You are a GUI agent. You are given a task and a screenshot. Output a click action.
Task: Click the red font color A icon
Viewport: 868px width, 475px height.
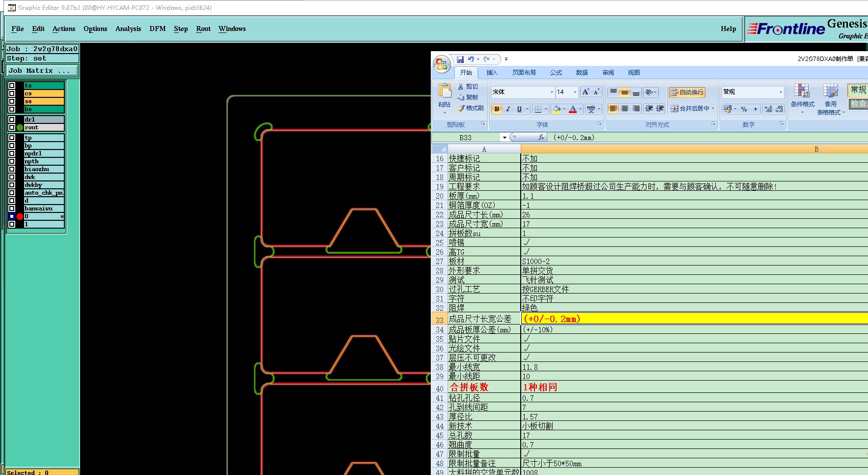pyautogui.click(x=573, y=109)
